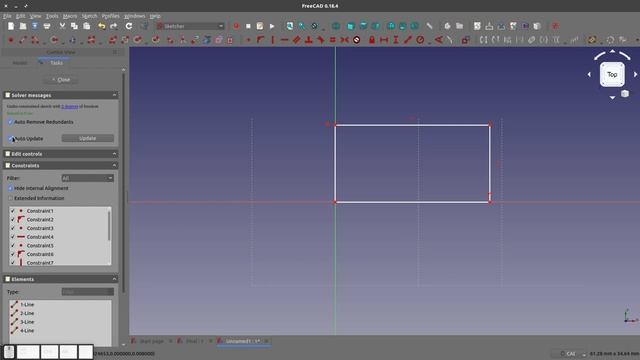Select the red lock constraint tool

[x=372, y=40]
